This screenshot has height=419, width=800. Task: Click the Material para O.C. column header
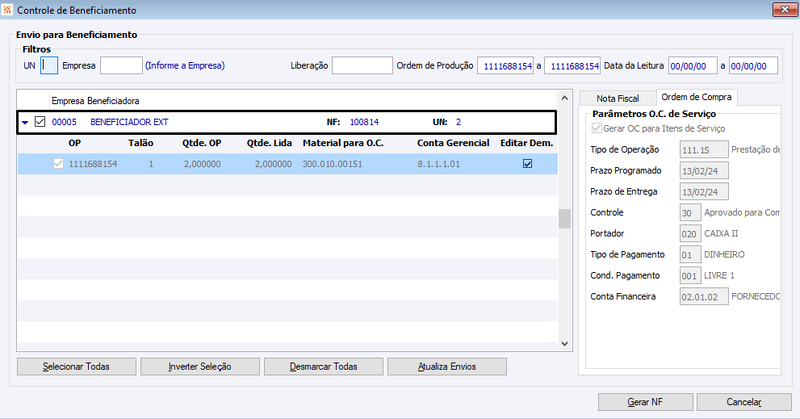[x=343, y=143]
